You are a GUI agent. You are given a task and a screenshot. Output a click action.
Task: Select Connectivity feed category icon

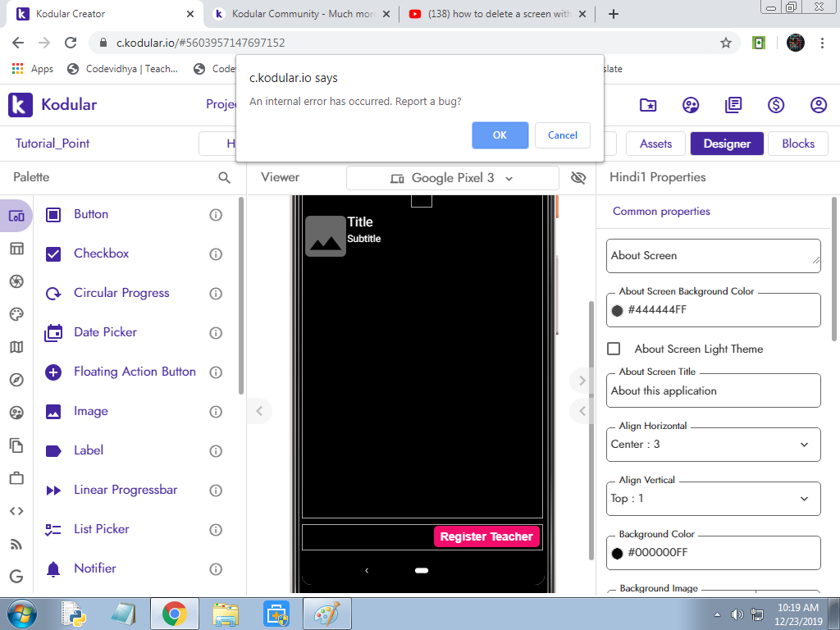point(16,544)
